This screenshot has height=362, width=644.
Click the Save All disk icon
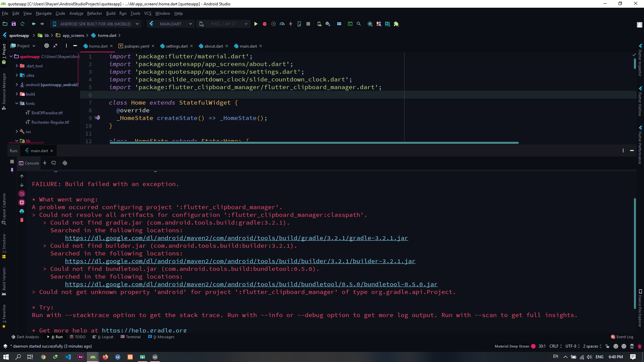(x=14, y=24)
